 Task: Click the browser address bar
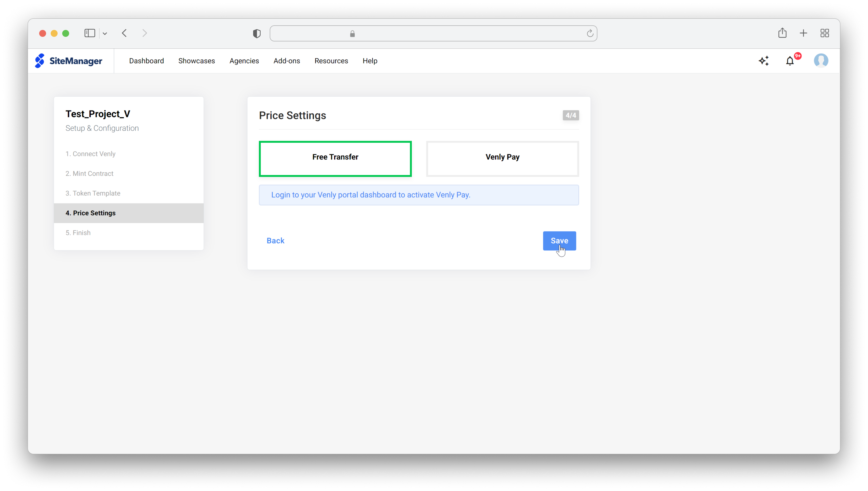point(434,33)
